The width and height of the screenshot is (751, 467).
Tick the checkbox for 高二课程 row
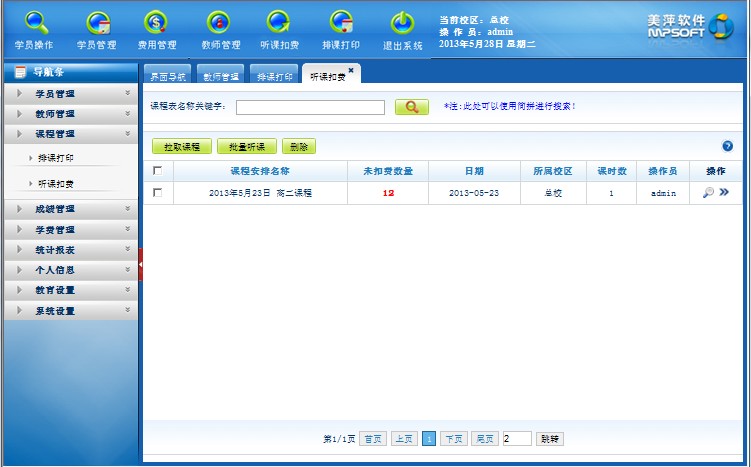157,193
